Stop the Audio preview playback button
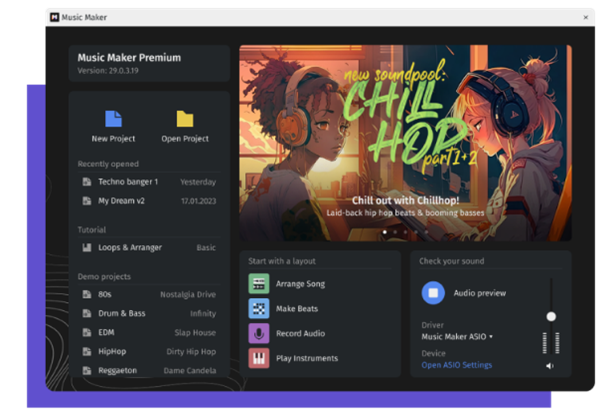 click(x=433, y=293)
